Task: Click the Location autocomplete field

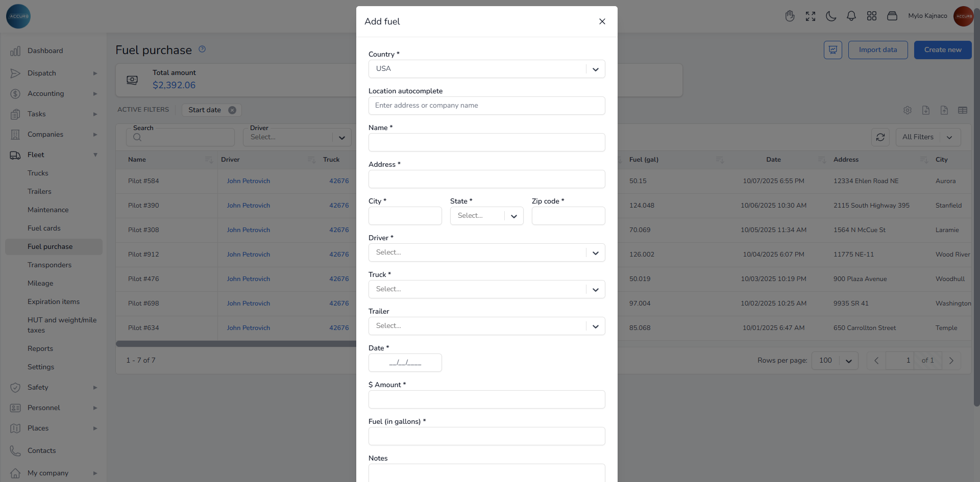Action: click(486, 106)
